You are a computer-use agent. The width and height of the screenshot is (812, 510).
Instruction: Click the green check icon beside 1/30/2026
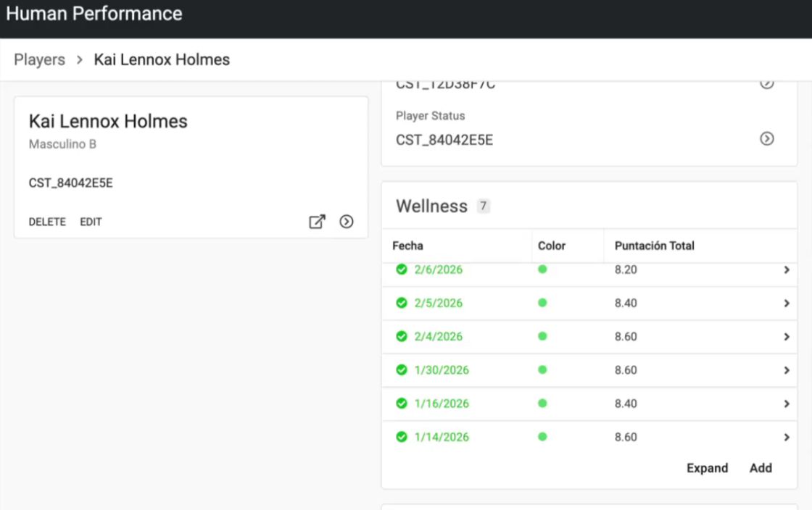402,370
